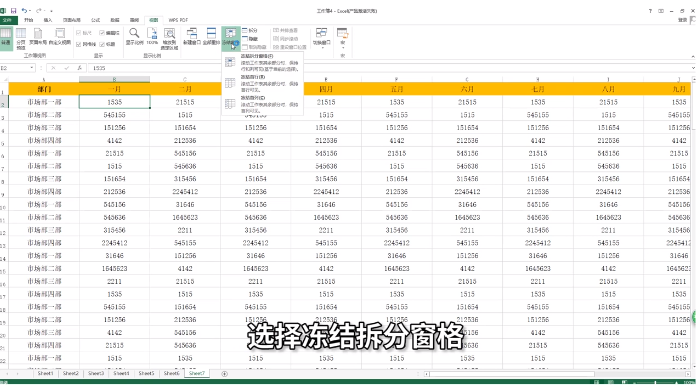Open the Help question mark
The height and width of the screenshot is (392, 696).
[650, 11]
